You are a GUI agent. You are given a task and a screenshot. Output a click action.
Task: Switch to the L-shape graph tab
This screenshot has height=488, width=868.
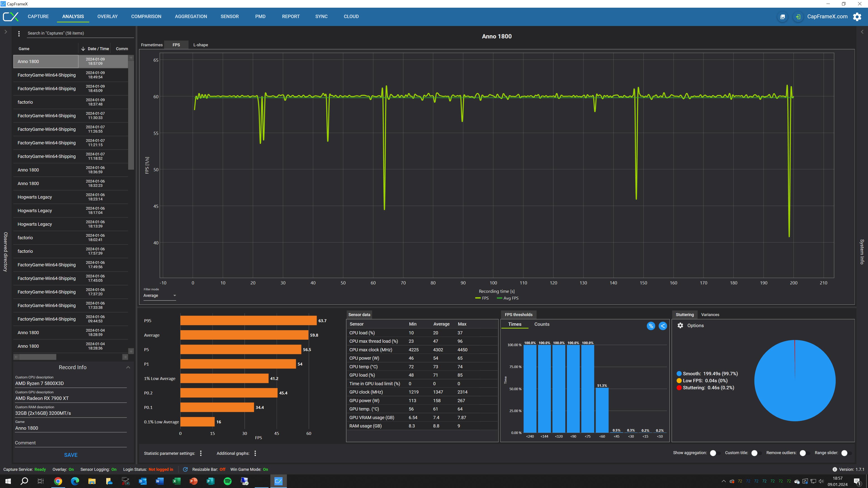[200, 45]
